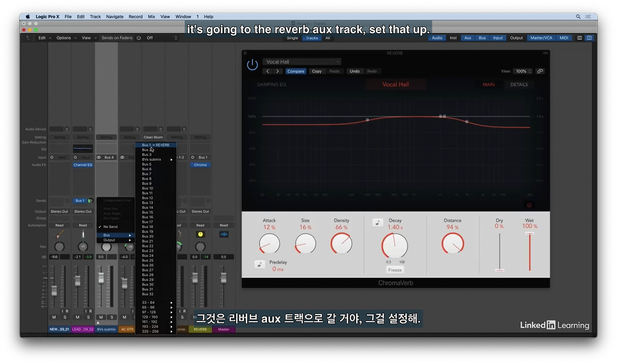This screenshot has width=617, height=364.
Task: Click the Compare button
Action: (x=296, y=71)
